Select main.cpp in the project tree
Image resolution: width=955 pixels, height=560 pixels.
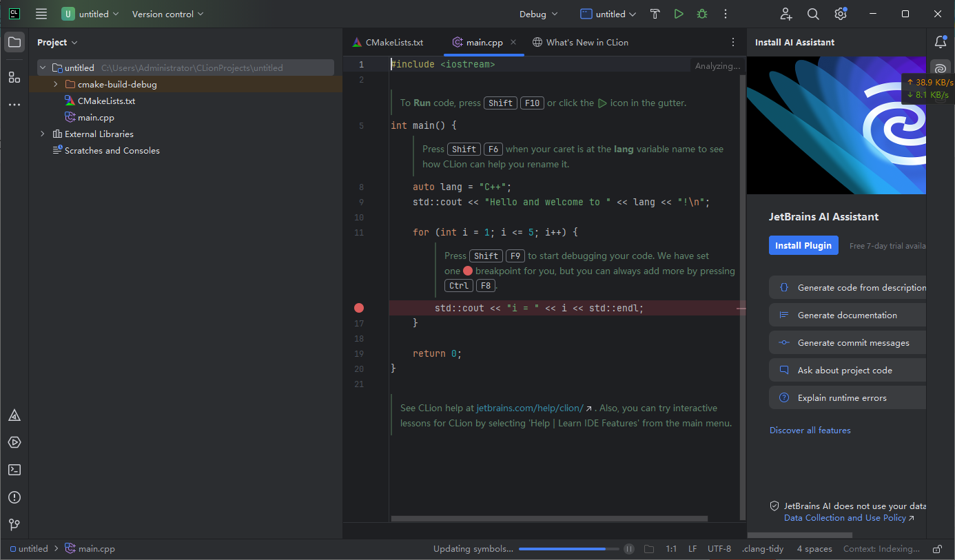(96, 118)
